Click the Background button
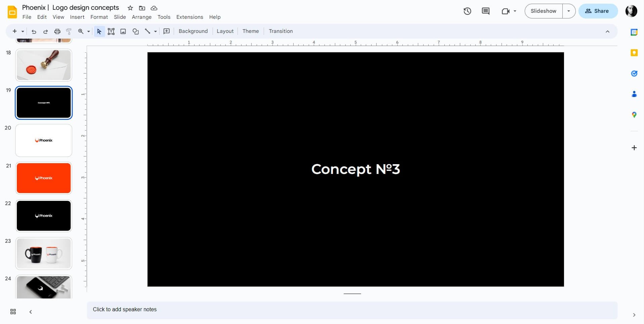Screen dimensions: 644x324 point(193,31)
